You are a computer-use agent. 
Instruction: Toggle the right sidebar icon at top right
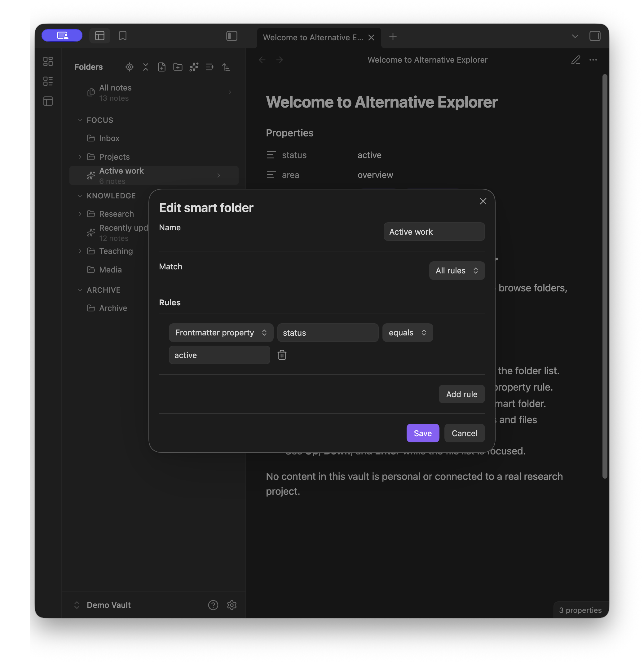click(x=594, y=36)
